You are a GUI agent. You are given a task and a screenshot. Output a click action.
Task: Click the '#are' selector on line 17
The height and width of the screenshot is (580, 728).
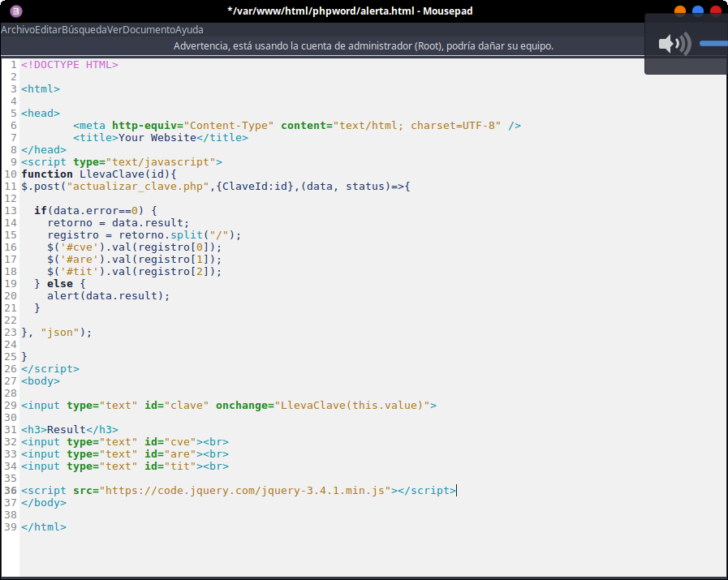pyautogui.click(x=80, y=259)
